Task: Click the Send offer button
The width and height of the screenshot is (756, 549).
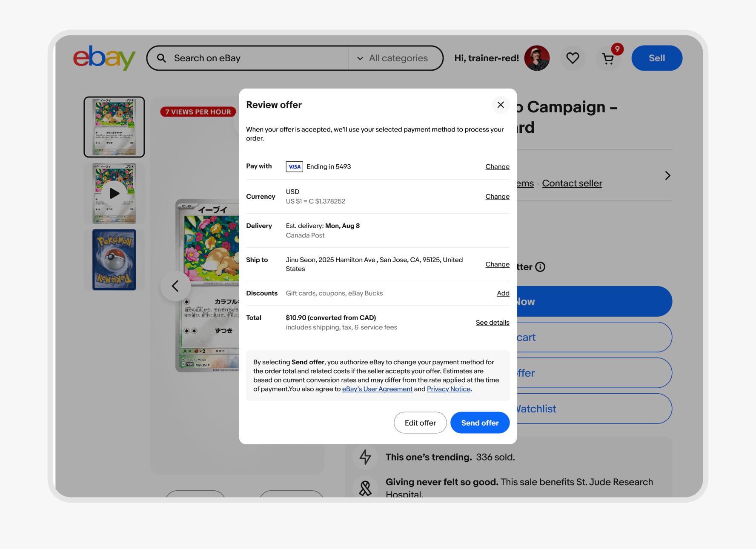Action: tap(480, 423)
